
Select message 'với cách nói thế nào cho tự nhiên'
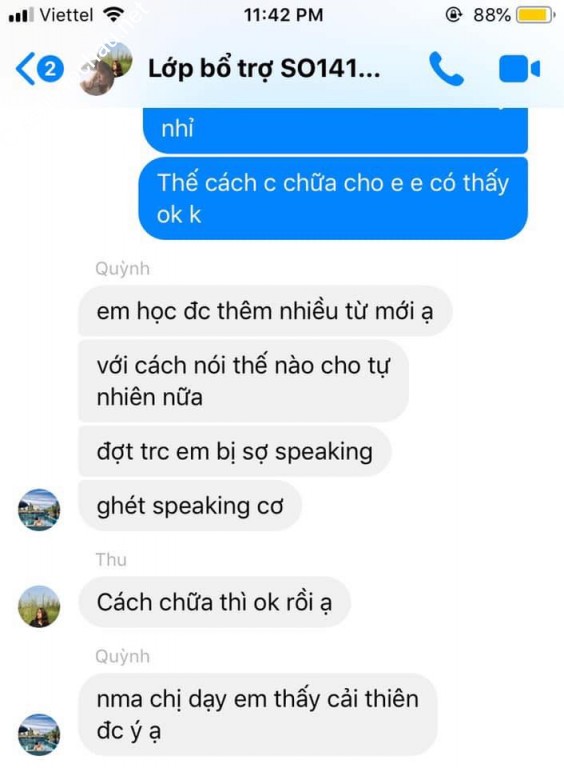[x=243, y=381]
